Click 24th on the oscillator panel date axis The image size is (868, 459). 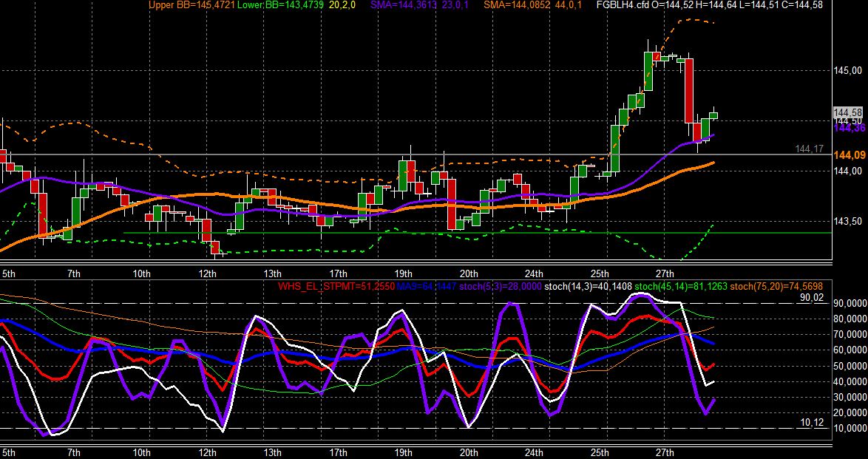(x=535, y=452)
